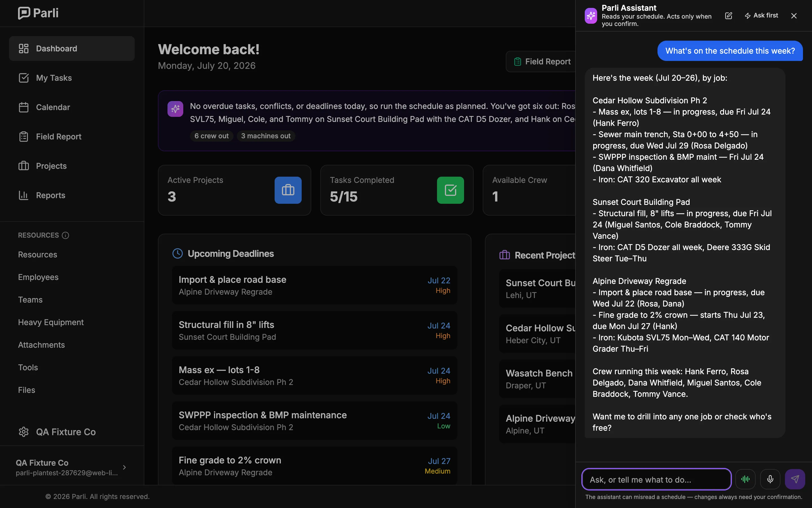The image size is (812, 508).
Task: Open the Wasatch Bench project in Draper
Action: click(x=537, y=379)
